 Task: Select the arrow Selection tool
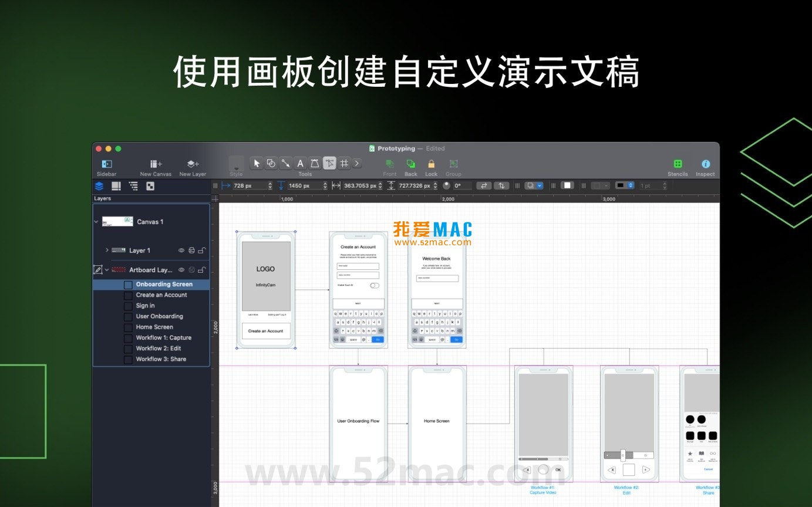click(257, 163)
